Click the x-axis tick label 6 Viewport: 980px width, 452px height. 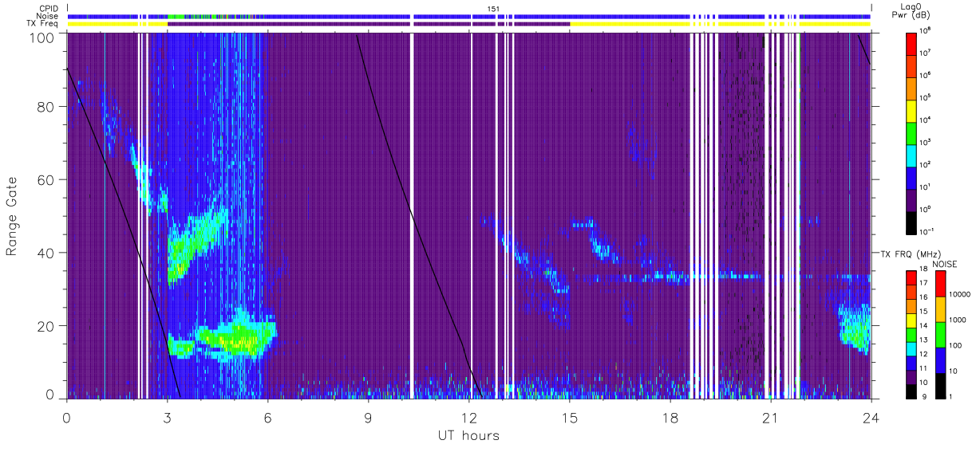pos(267,418)
